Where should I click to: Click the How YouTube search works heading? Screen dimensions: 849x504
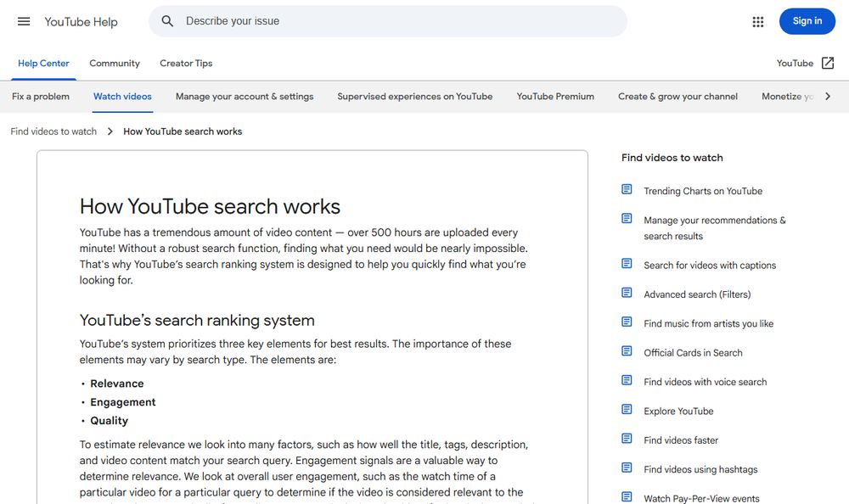[x=210, y=207]
